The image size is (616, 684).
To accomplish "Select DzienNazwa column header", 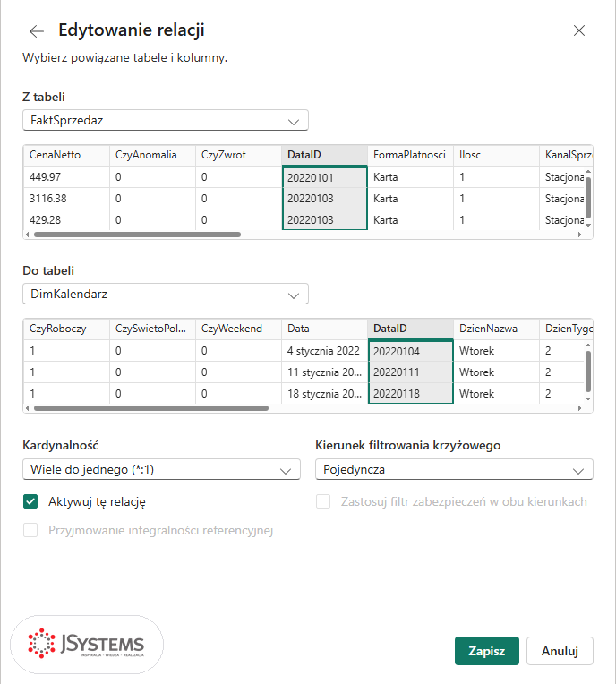I will pos(496,329).
